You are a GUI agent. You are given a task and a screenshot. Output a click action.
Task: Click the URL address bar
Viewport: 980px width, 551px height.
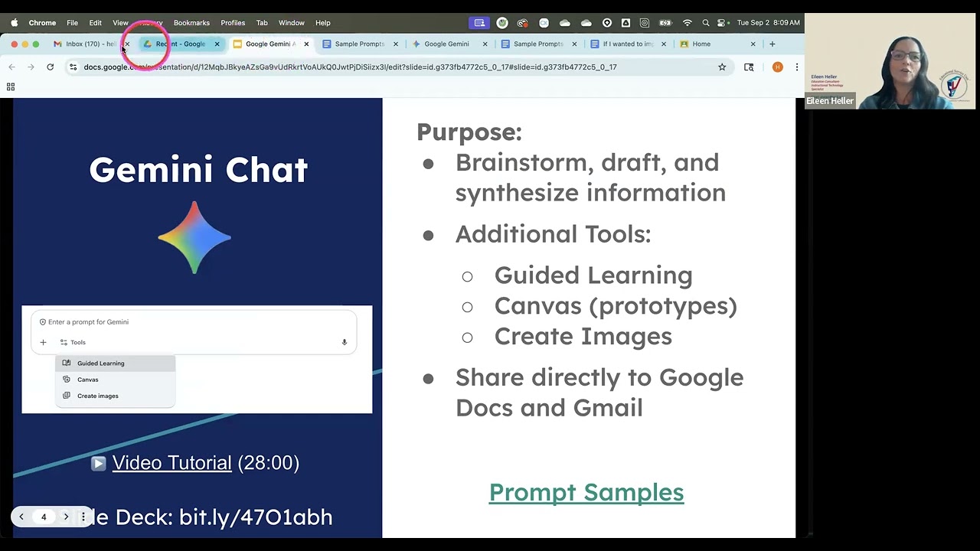(x=398, y=67)
